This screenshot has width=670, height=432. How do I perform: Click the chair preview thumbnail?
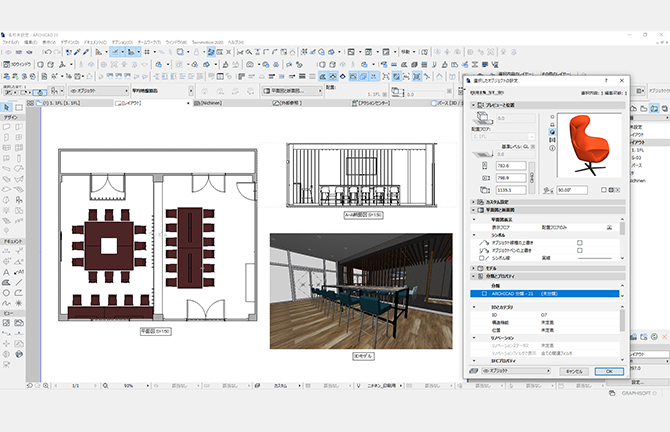(x=589, y=145)
